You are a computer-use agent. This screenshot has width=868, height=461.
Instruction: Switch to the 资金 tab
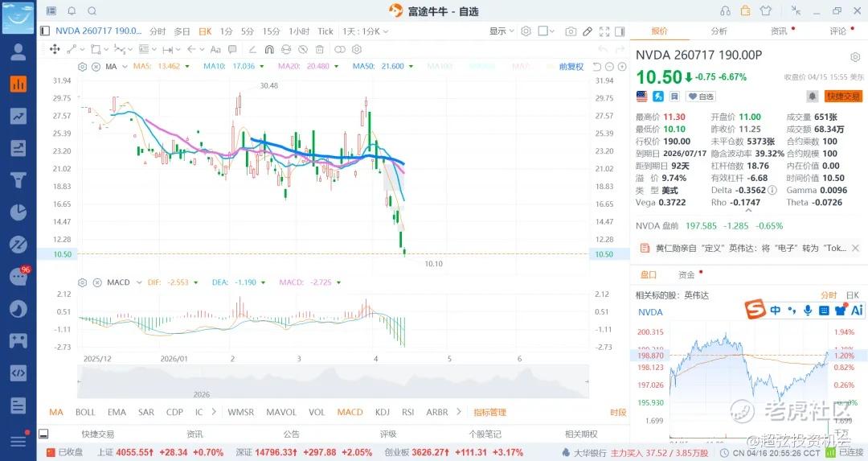tap(686, 275)
